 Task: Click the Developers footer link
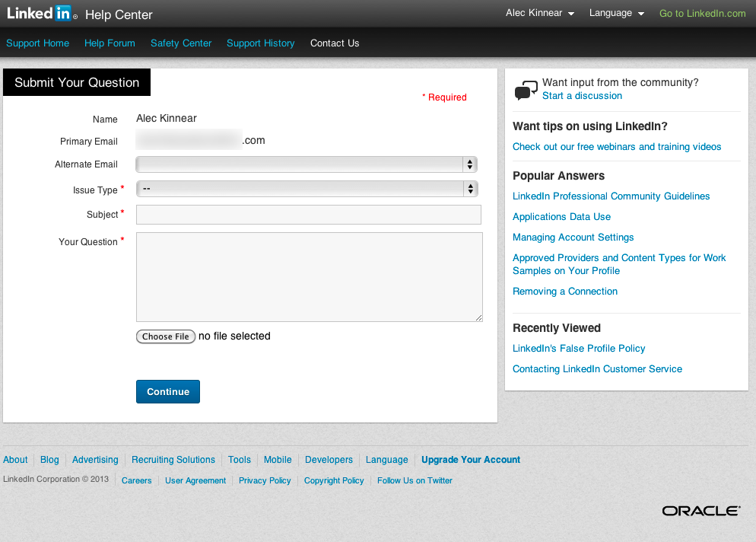329,460
